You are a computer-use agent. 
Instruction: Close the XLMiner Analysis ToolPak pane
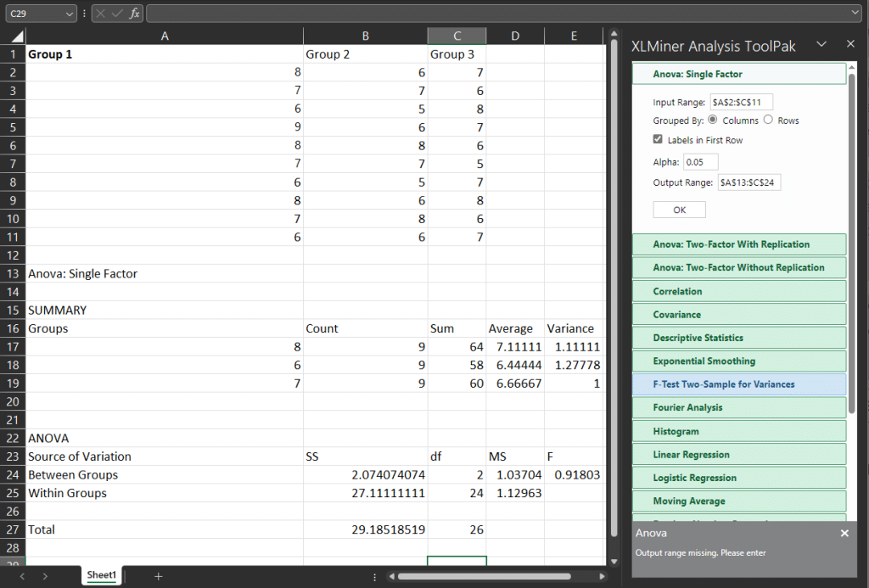pos(850,44)
